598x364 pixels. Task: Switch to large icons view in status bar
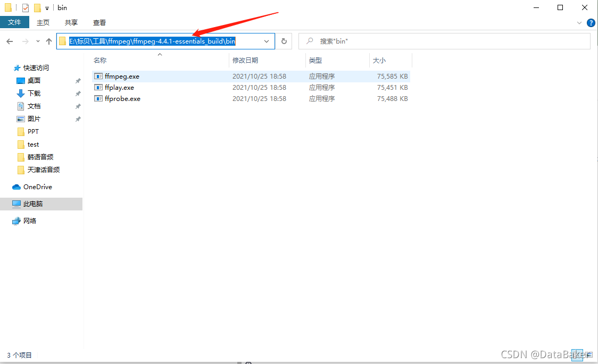[x=589, y=355]
